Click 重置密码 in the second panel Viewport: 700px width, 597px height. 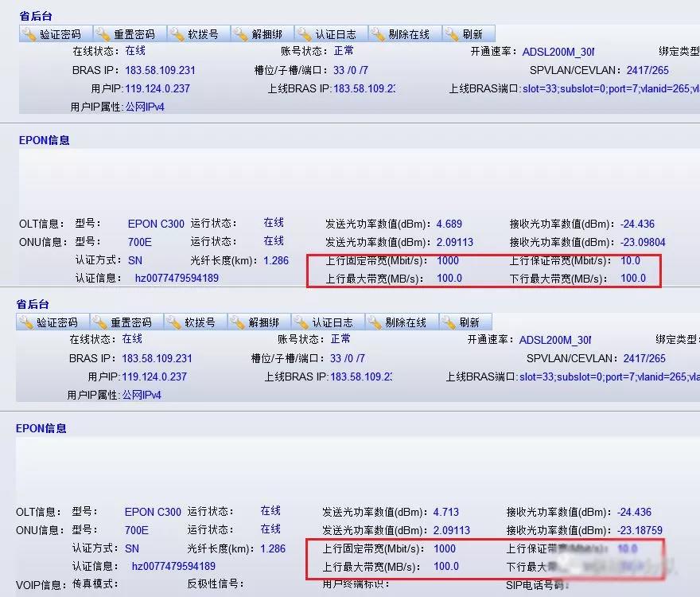[99, 322]
